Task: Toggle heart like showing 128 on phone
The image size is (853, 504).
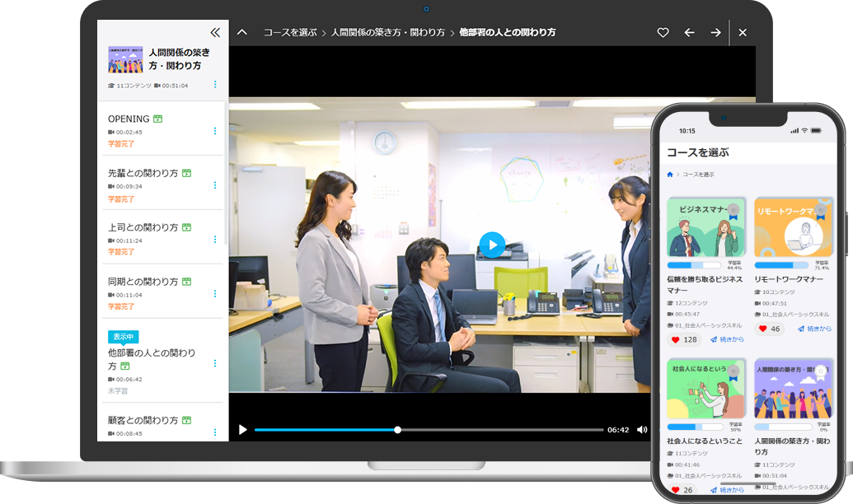Action: click(x=676, y=339)
